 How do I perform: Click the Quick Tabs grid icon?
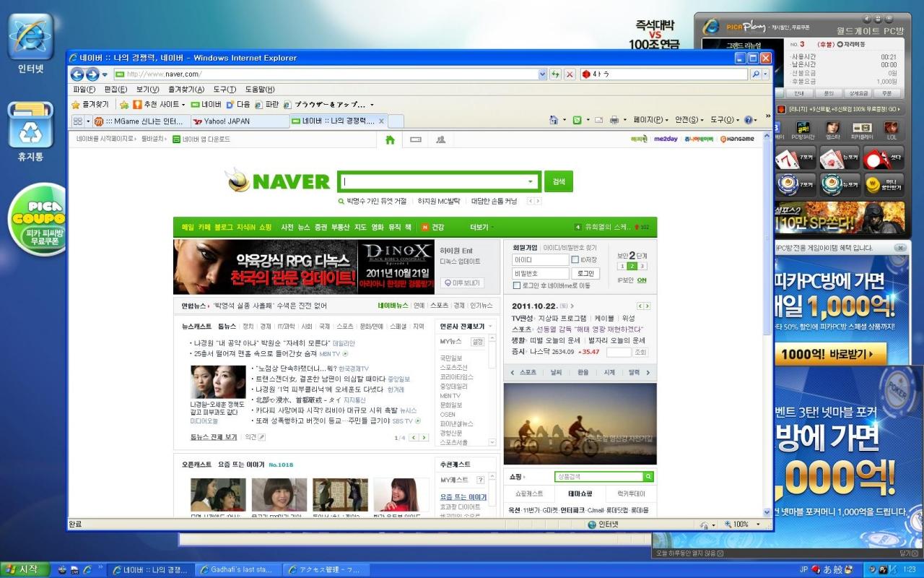point(77,121)
